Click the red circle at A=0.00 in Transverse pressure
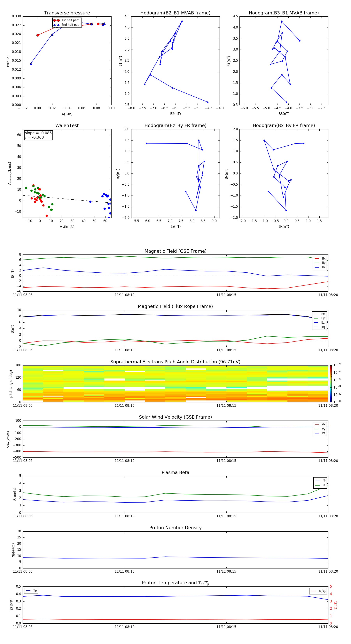 click(x=38, y=35)
